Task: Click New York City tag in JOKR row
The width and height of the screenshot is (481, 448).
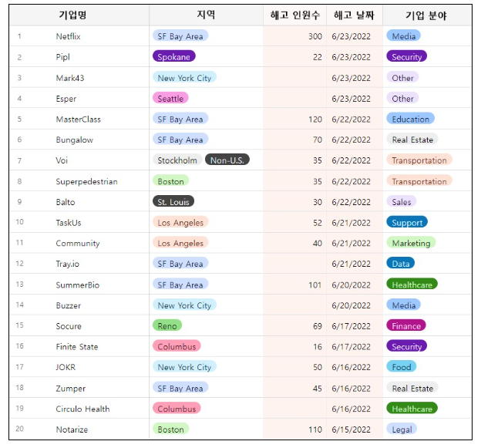Action: point(184,366)
